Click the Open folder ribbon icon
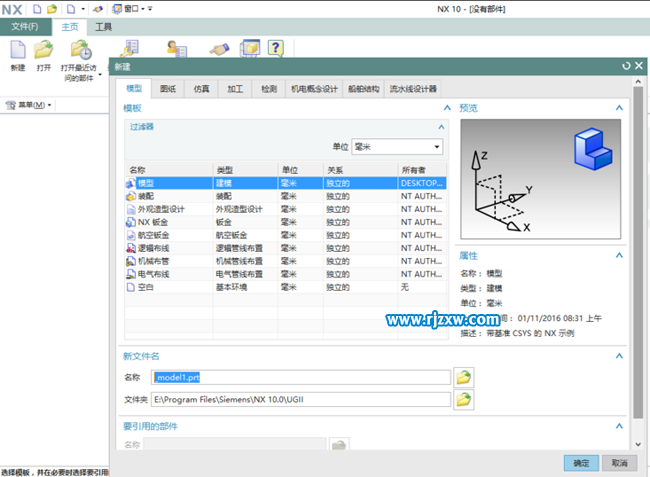This screenshot has height=477, width=650. (44, 50)
